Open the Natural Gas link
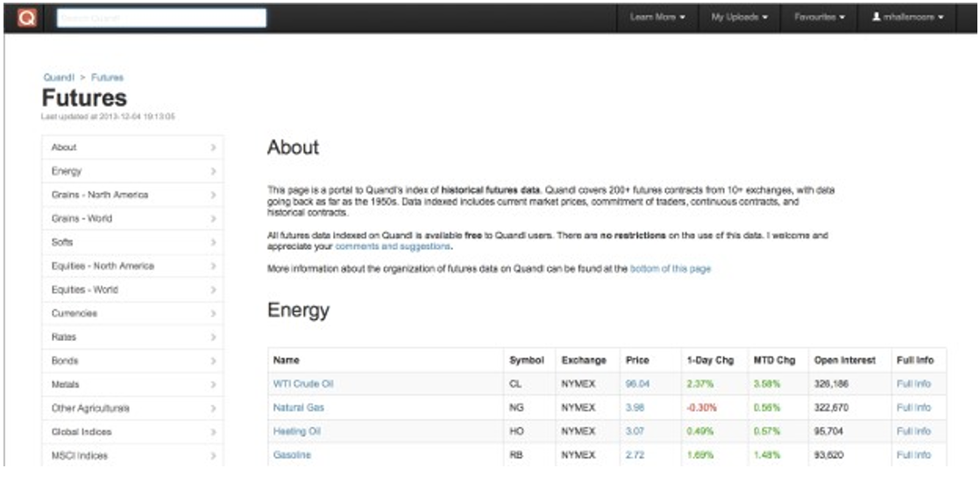The image size is (980, 504). (x=298, y=408)
